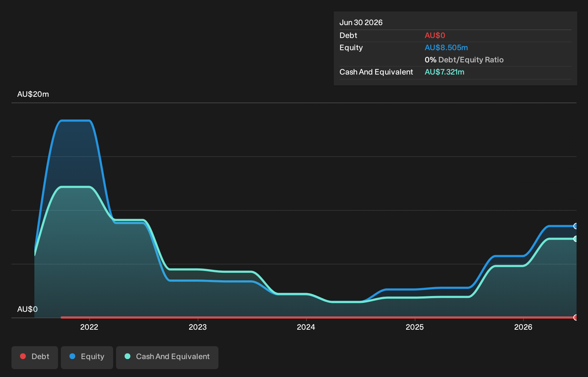Click the teal Cash And Equivalent legend dot
Screen dimensions: 588x377
coord(127,356)
